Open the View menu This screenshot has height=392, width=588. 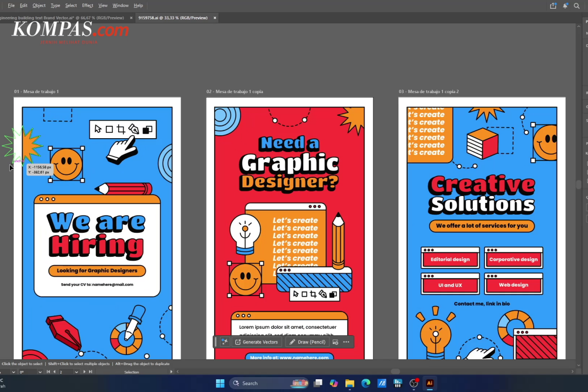click(x=103, y=5)
